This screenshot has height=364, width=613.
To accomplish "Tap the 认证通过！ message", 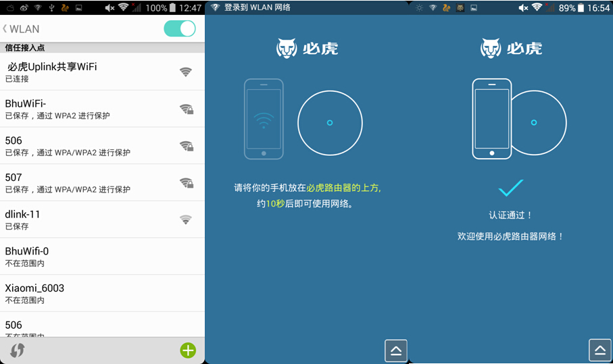I will tap(510, 215).
